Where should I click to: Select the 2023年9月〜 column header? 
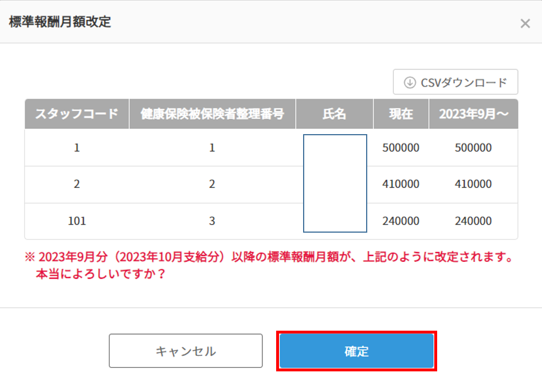[x=473, y=113]
